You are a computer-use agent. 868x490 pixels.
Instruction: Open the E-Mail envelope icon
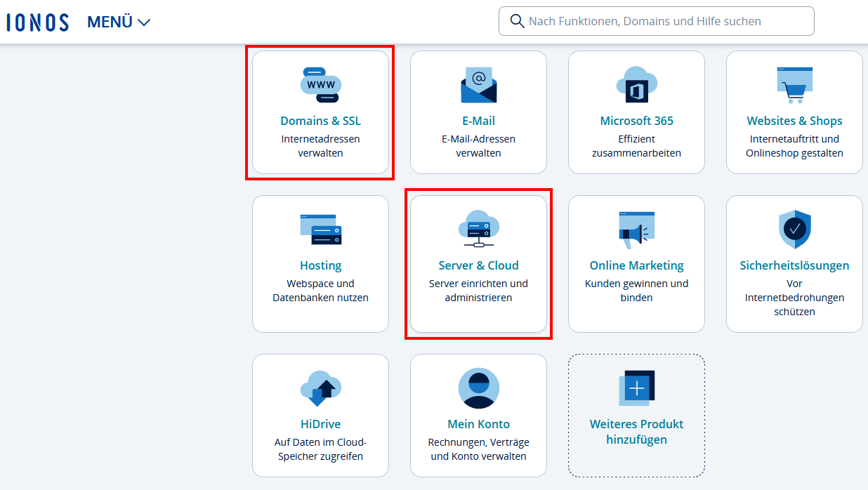478,85
